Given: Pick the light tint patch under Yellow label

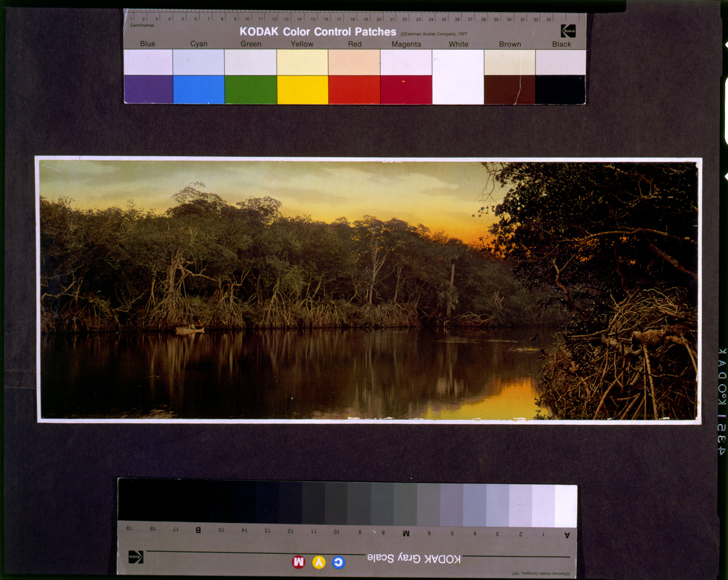Looking at the screenshot, I should [x=302, y=62].
